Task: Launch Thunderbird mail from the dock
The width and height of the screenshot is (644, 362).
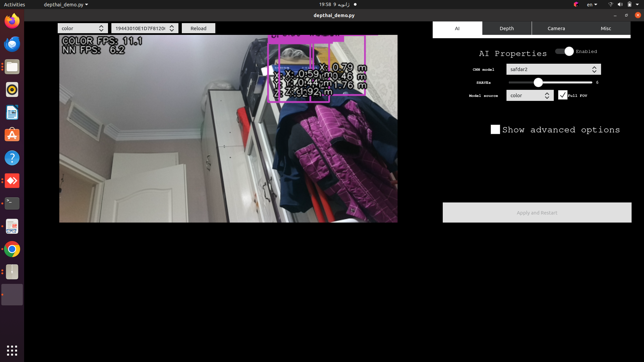Action: (x=12, y=44)
